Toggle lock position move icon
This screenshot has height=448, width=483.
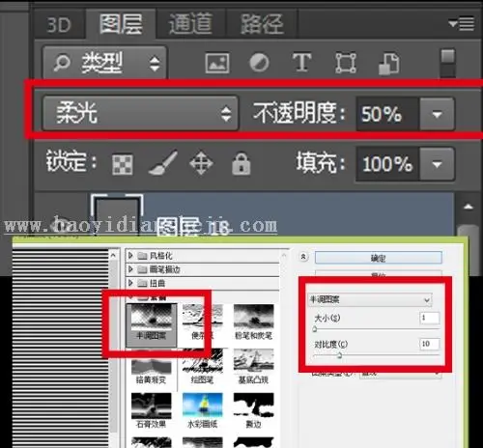[201, 163]
